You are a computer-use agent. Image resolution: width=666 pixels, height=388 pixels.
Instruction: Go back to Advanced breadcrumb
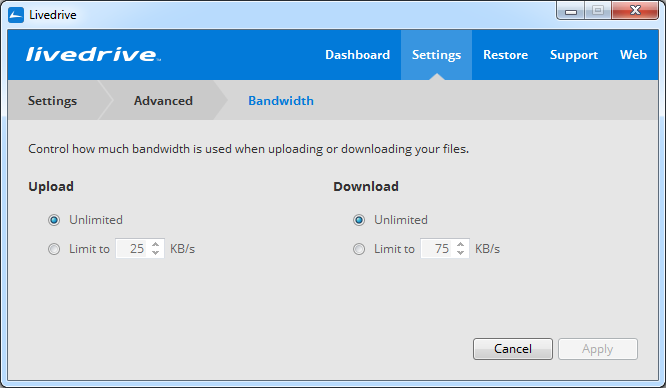[163, 101]
